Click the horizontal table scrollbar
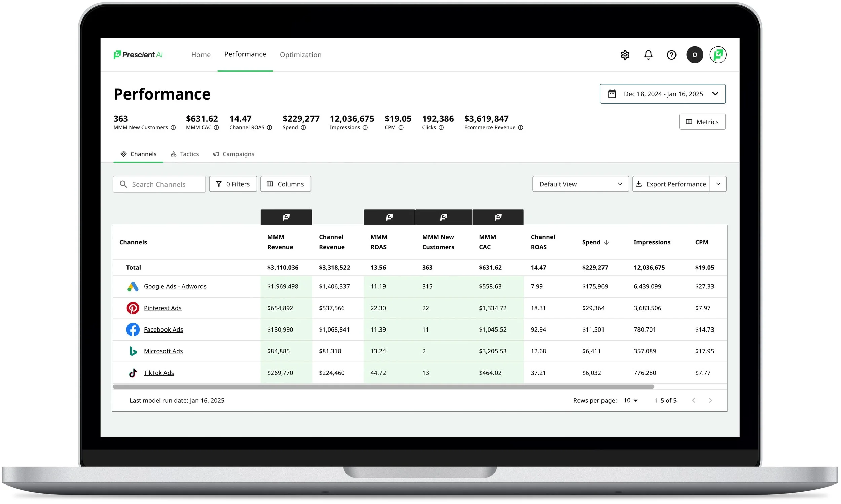This screenshot has height=504, width=841. pyautogui.click(x=383, y=387)
